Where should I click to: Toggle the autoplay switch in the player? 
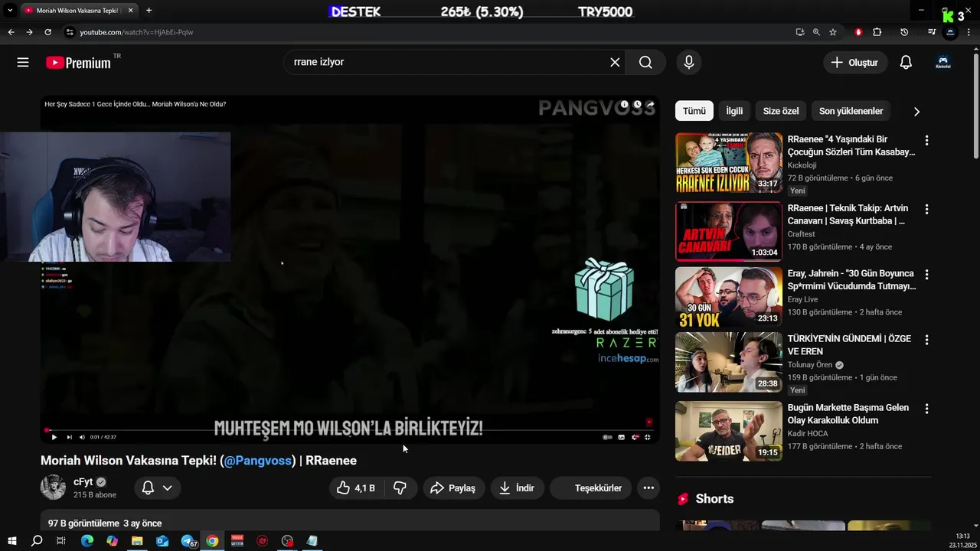(x=608, y=437)
